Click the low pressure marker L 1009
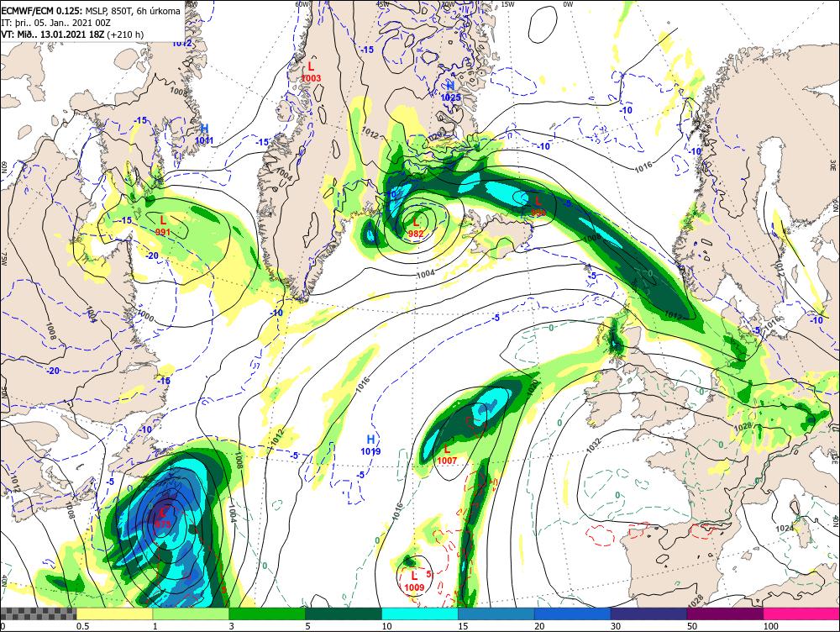 (x=413, y=582)
